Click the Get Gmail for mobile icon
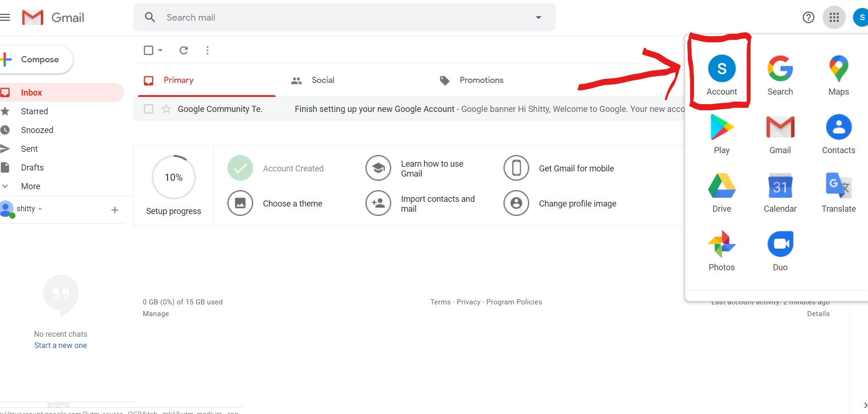868x414 pixels. pyautogui.click(x=516, y=168)
